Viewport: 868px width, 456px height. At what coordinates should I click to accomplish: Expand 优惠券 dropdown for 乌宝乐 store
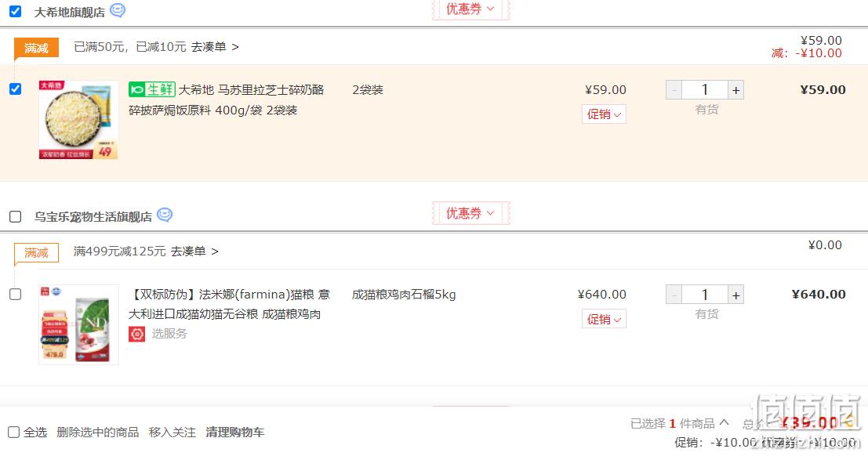click(x=470, y=213)
